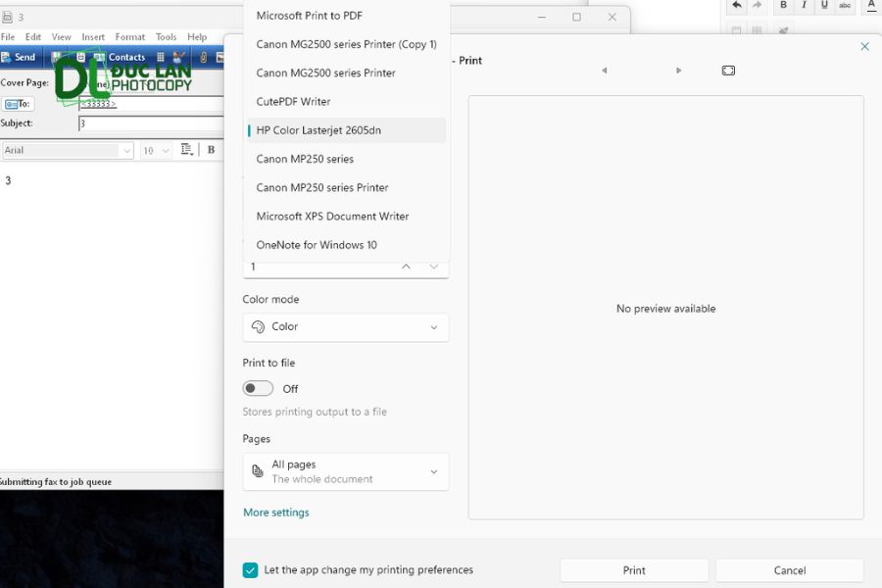Click the Underline icon in the background editor
Screen dimensions: 882x588
[x=824, y=5]
